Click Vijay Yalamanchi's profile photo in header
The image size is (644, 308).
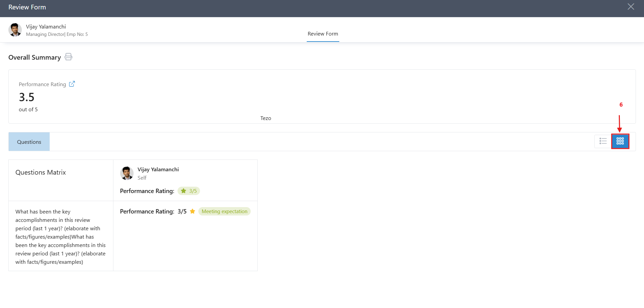(15, 29)
